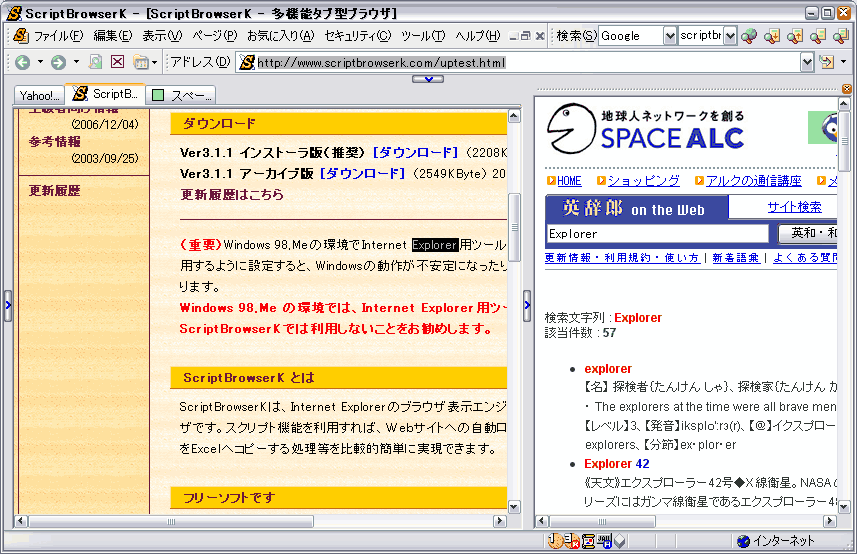Image resolution: width=857 pixels, height=554 pixels.
Task: Click the page refresh icon beside Forward
Action: [x=95, y=62]
